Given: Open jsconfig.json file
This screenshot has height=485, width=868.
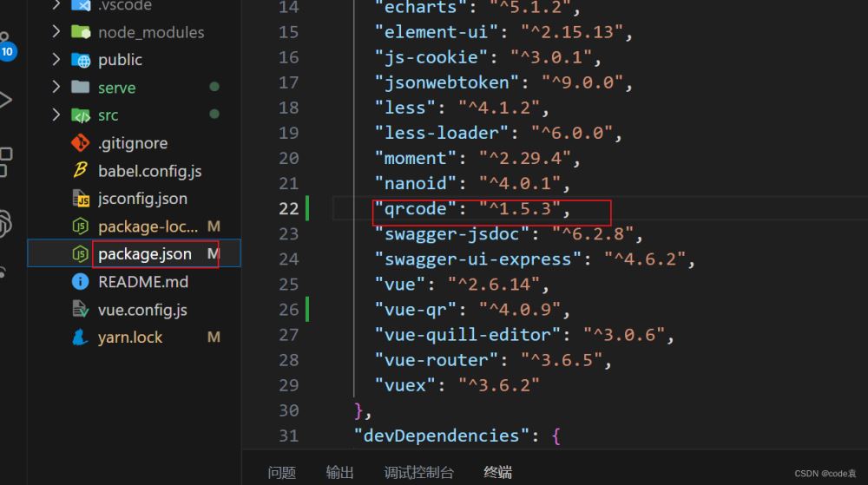Looking at the screenshot, I should [x=142, y=199].
